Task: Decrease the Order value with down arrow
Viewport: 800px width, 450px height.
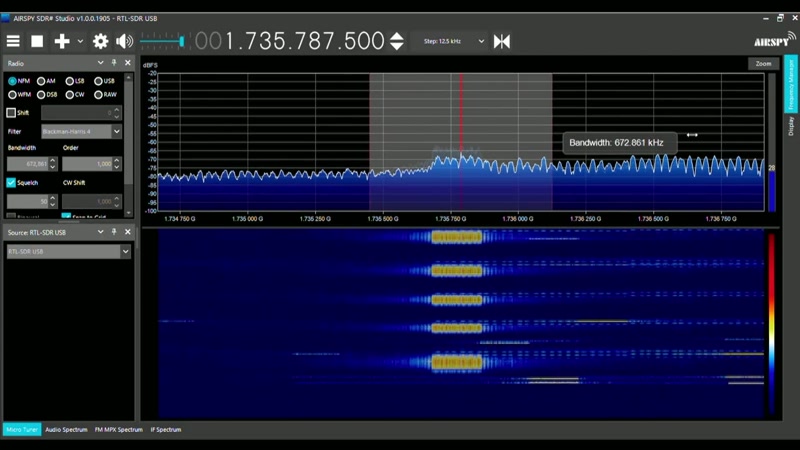Action: [117, 167]
